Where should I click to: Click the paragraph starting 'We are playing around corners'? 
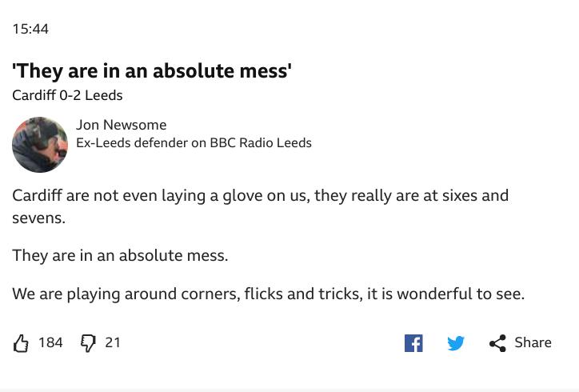(269, 294)
